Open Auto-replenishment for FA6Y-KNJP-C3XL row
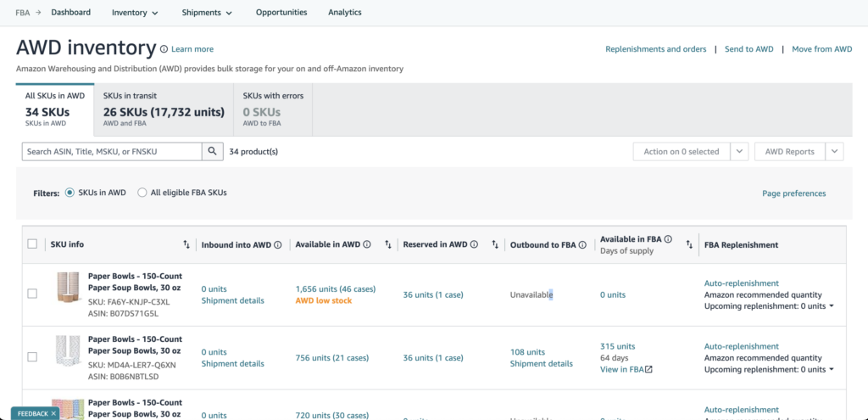 741,283
